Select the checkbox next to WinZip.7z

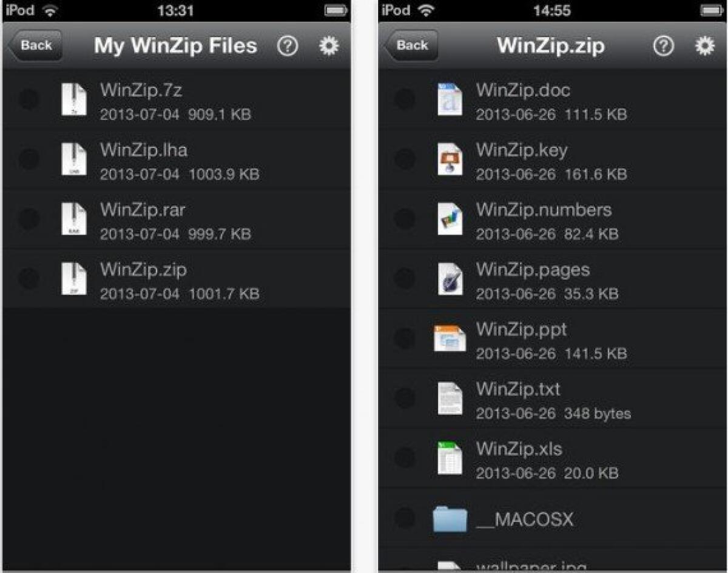point(28,99)
